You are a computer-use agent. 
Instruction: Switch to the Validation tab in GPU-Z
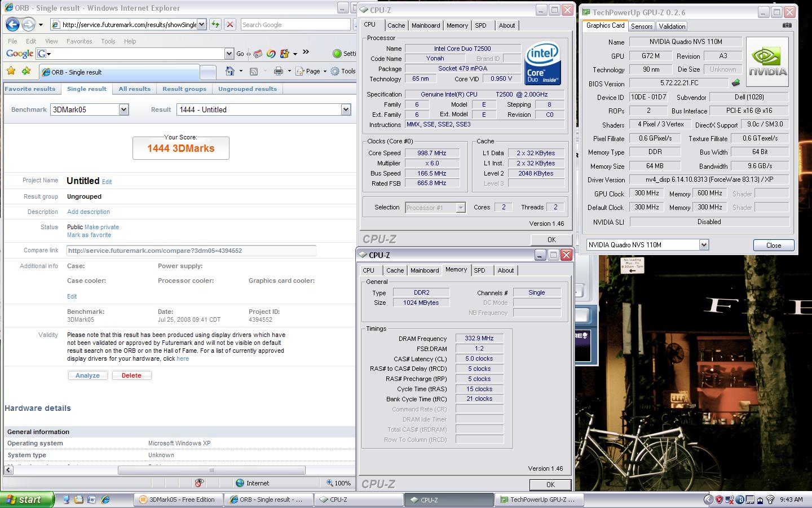tap(672, 26)
